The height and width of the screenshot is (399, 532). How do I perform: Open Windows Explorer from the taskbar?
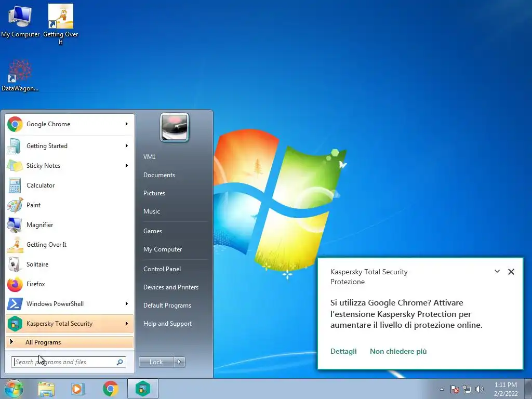[x=46, y=389]
